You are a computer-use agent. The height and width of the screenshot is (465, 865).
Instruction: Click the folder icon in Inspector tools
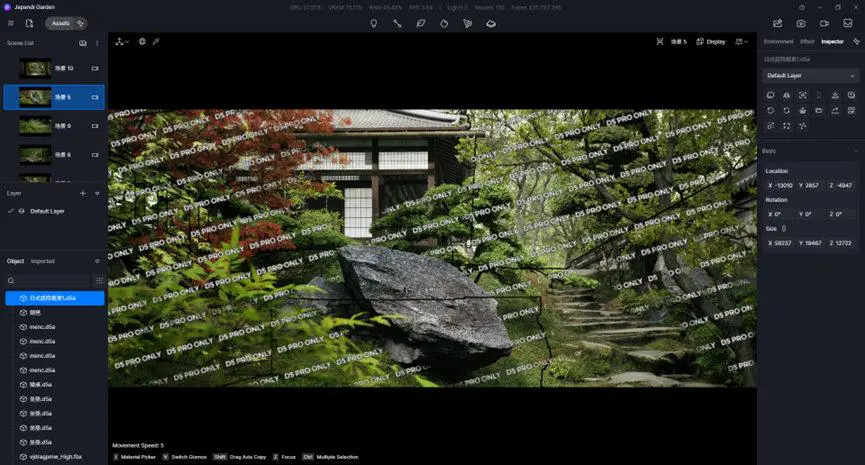pos(819,110)
